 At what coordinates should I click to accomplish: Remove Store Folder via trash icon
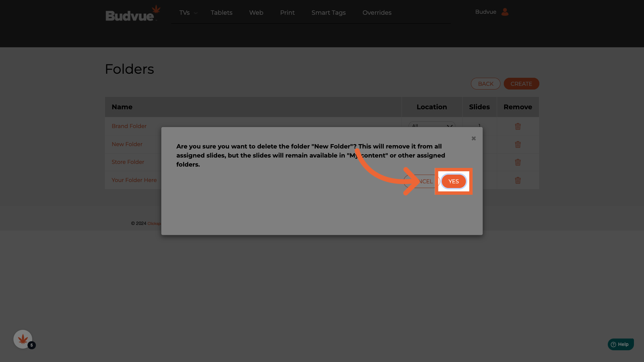[x=518, y=162]
